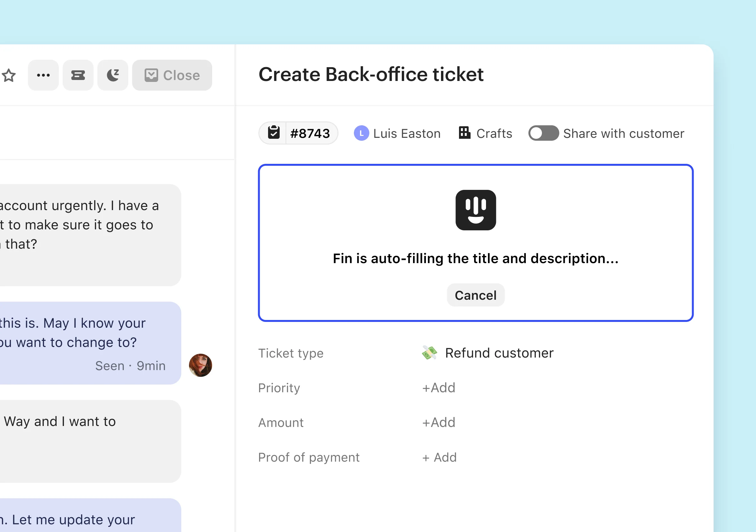Viewport: 756px width, 532px height.
Task: Select ticket number #8743
Action: pyautogui.click(x=310, y=133)
